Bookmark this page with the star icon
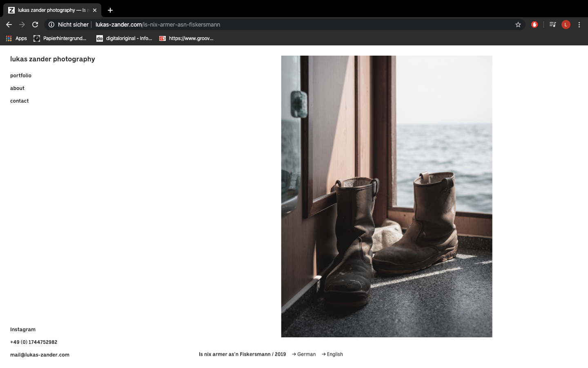The image size is (588, 368). click(x=518, y=25)
